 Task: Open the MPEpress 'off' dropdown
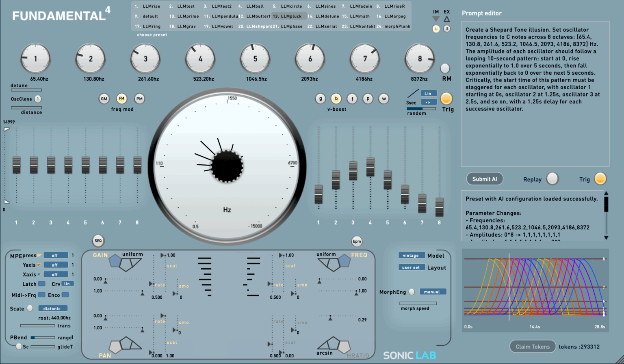coord(56,255)
